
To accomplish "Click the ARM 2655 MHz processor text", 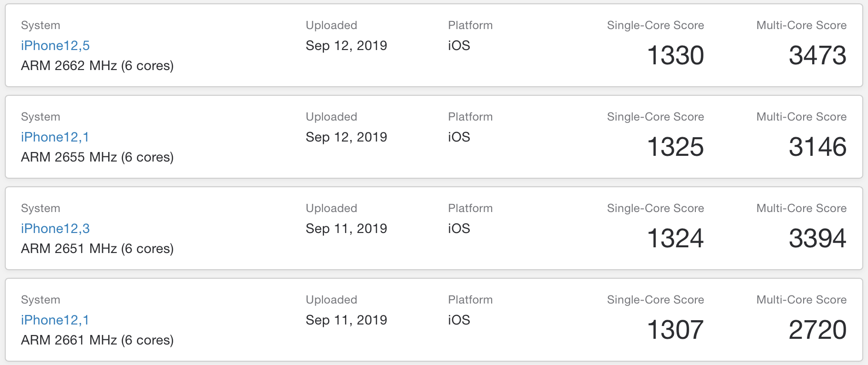I will point(97,157).
